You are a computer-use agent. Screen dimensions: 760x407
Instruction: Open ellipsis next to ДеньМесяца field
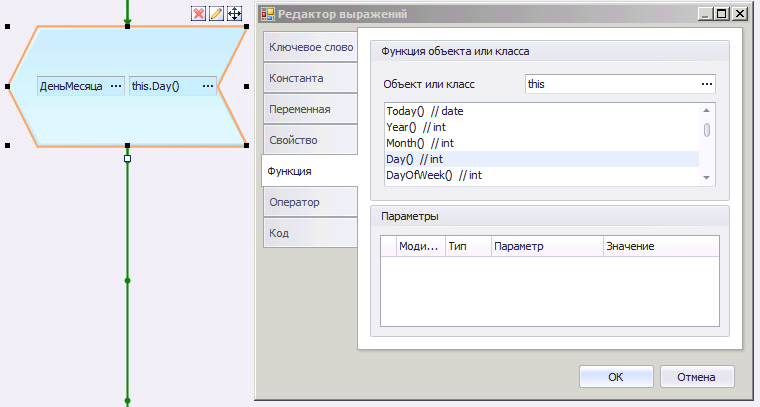pos(116,86)
